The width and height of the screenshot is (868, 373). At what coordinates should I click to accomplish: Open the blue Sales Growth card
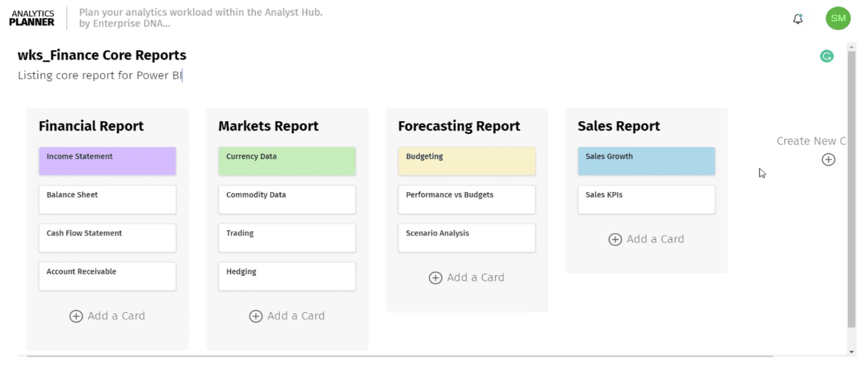(646, 161)
